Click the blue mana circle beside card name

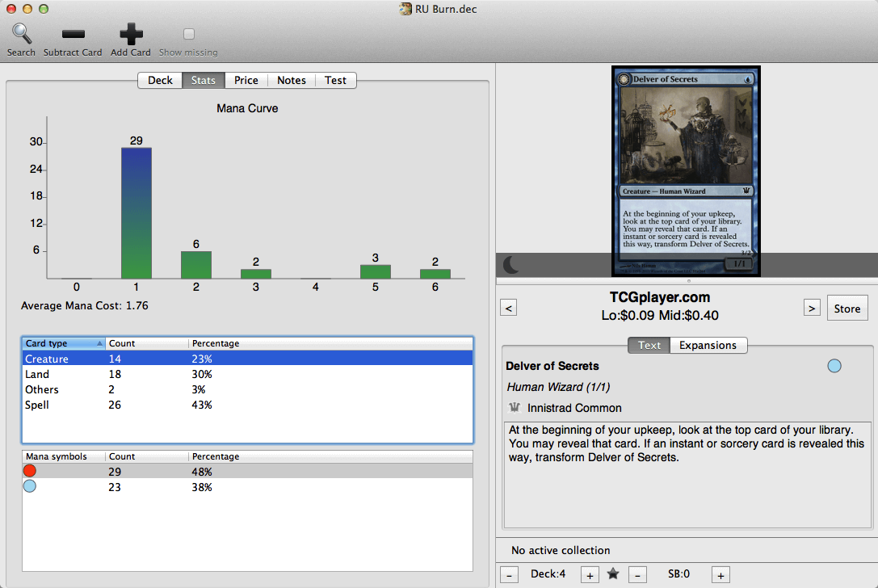click(x=834, y=366)
